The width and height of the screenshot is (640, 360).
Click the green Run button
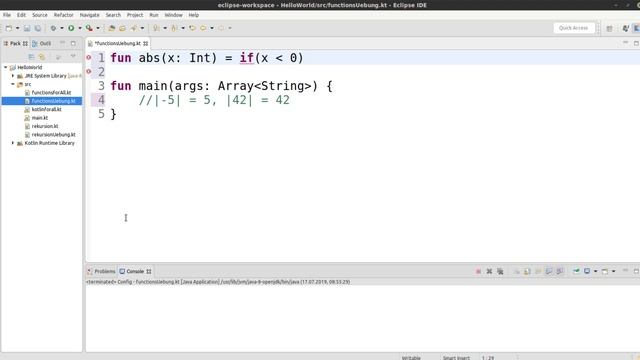point(71,28)
